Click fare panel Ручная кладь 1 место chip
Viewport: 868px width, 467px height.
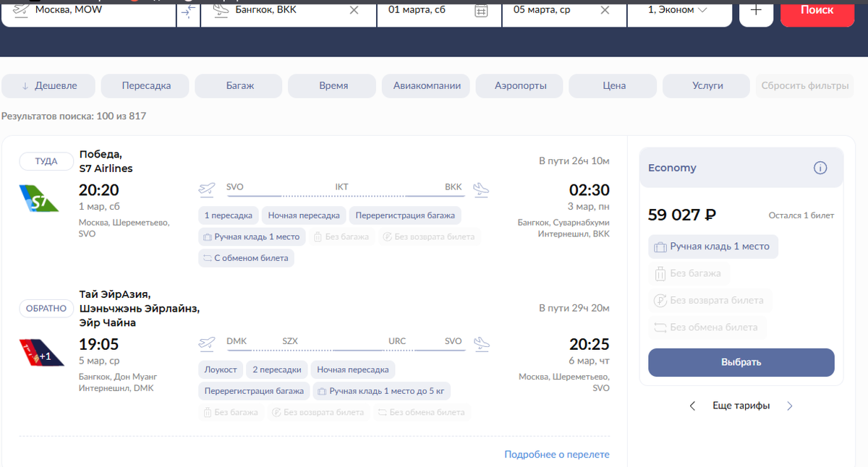pos(713,247)
